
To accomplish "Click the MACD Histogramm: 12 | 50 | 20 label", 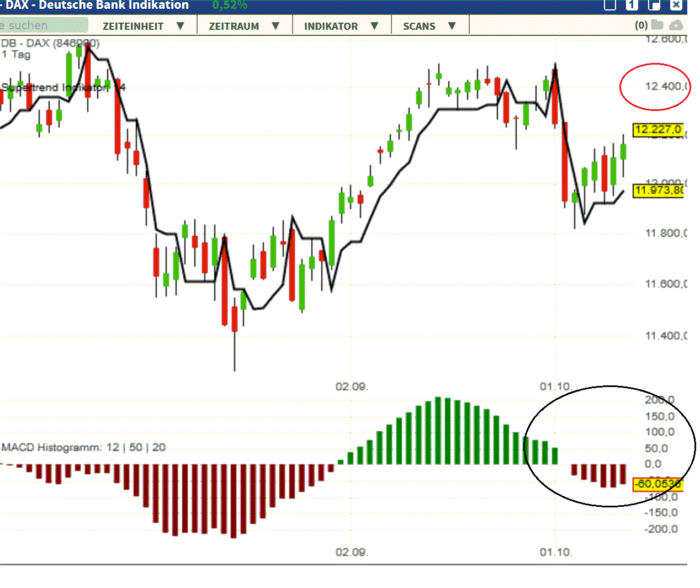I will 82,448.
